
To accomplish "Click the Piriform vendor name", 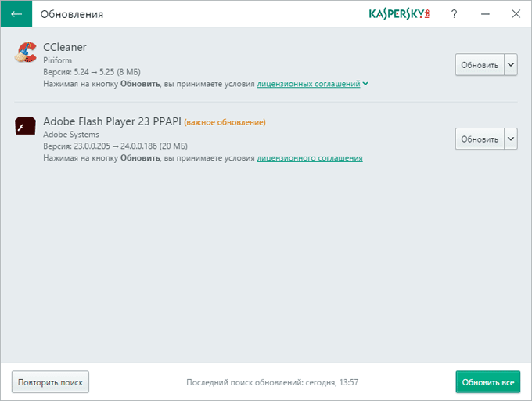I will pyautogui.click(x=57, y=60).
